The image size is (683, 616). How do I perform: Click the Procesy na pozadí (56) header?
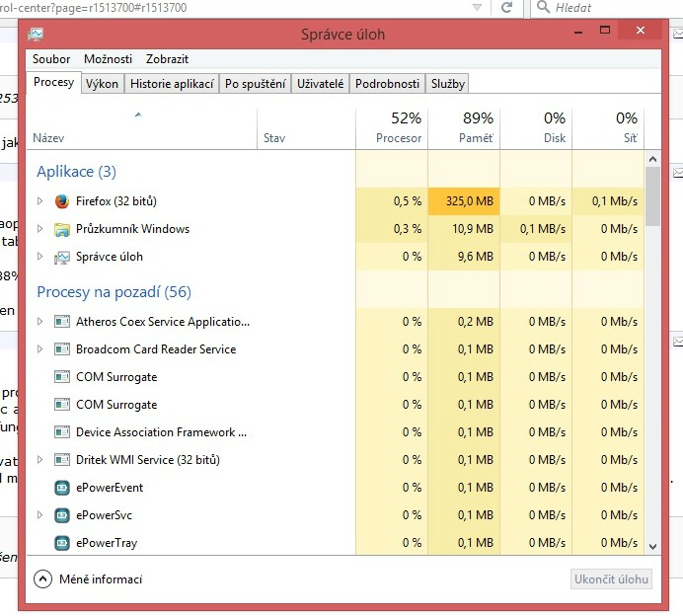point(114,292)
